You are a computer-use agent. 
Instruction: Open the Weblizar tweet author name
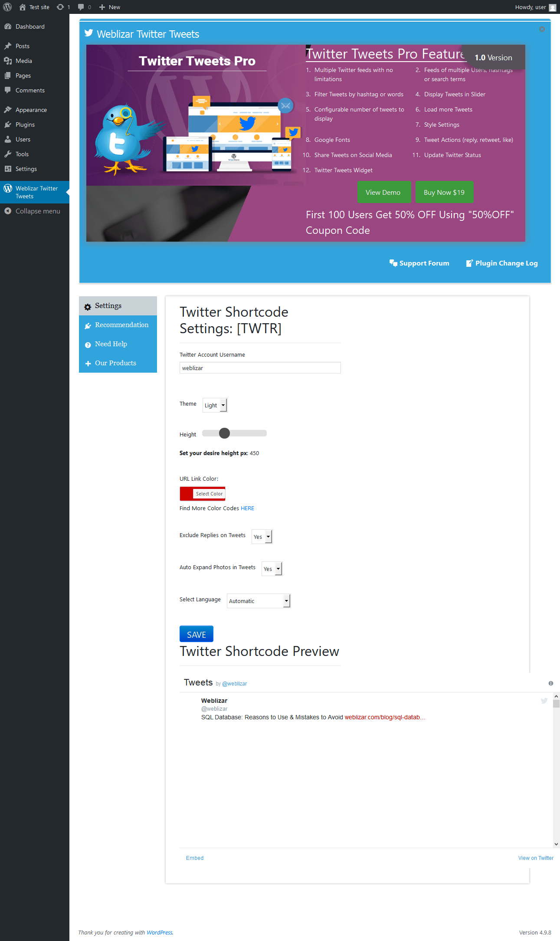[x=214, y=701]
